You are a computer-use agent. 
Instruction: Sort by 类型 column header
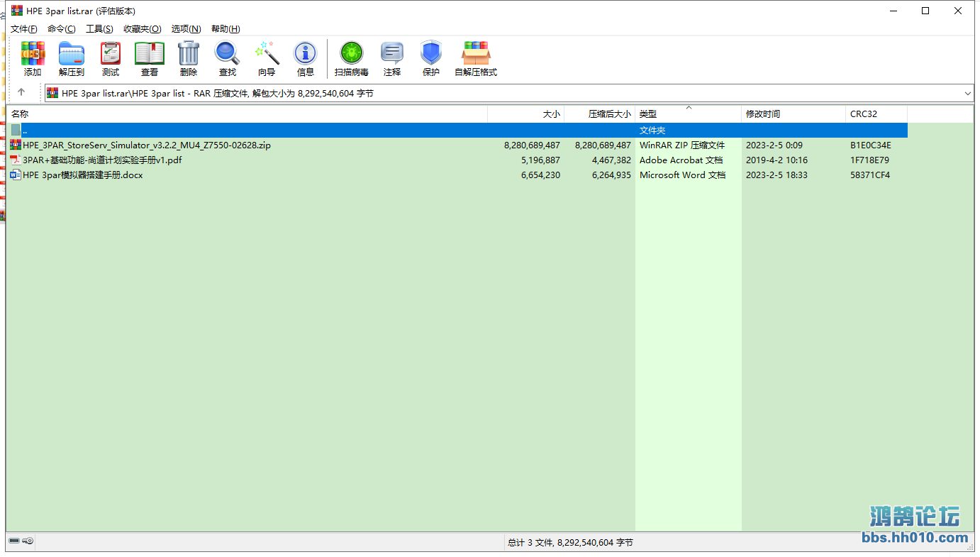click(689, 114)
